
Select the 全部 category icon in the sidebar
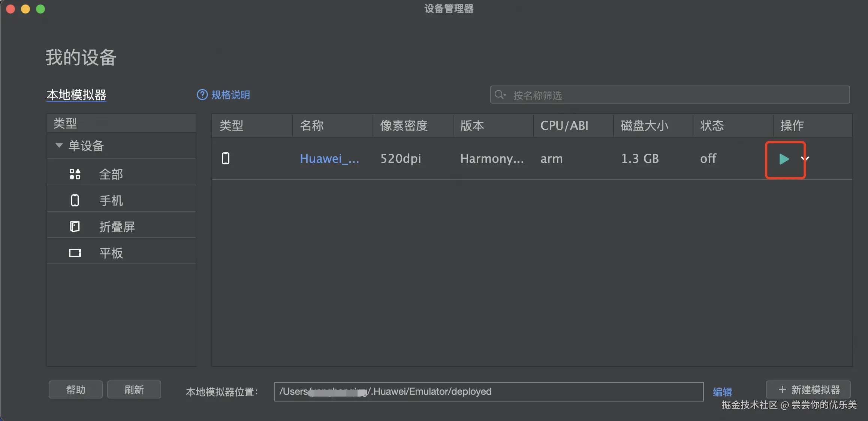pyautogui.click(x=75, y=174)
